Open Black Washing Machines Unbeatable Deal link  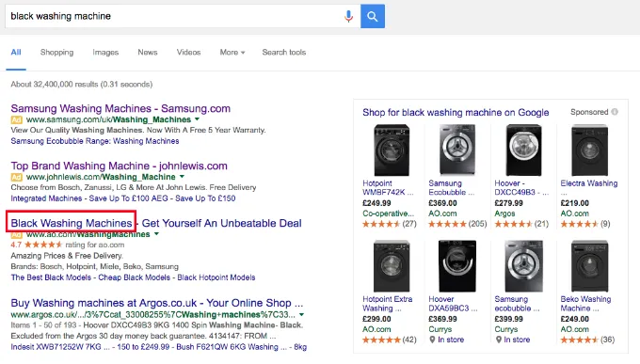pyautogui.click(x=156, y=223)
